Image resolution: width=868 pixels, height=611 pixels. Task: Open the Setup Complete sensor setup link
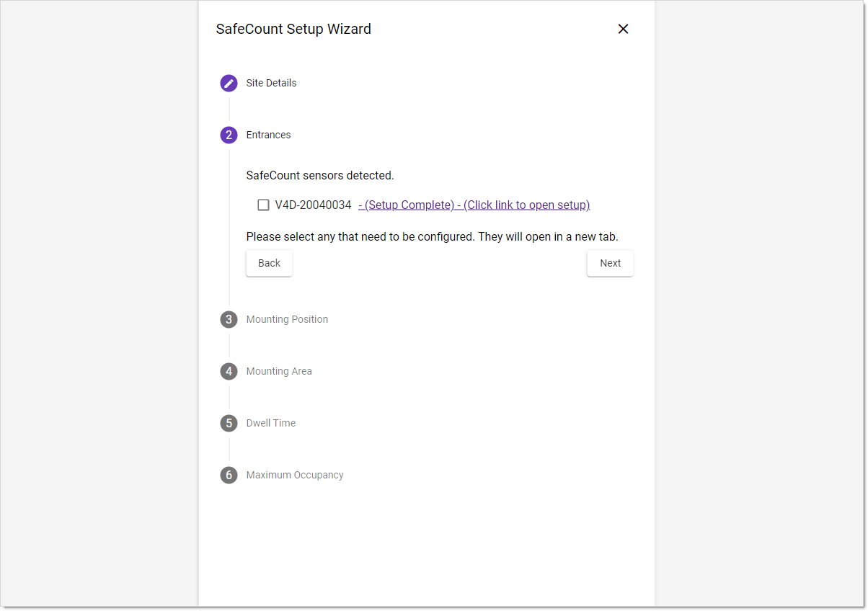474,205
